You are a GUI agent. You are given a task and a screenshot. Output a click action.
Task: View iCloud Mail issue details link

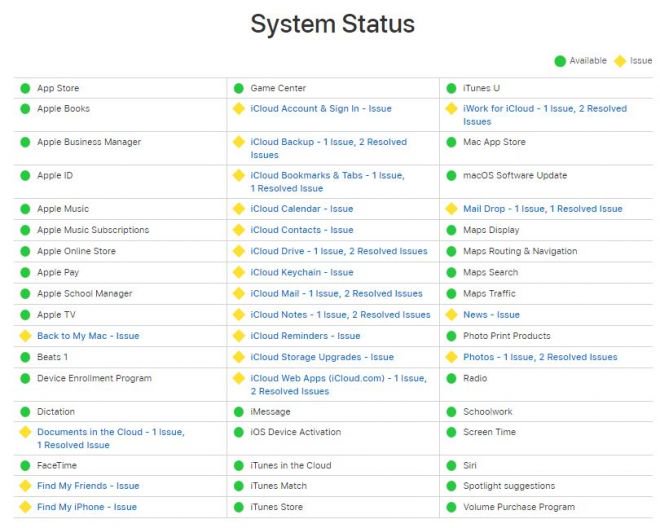click(336, 293)
